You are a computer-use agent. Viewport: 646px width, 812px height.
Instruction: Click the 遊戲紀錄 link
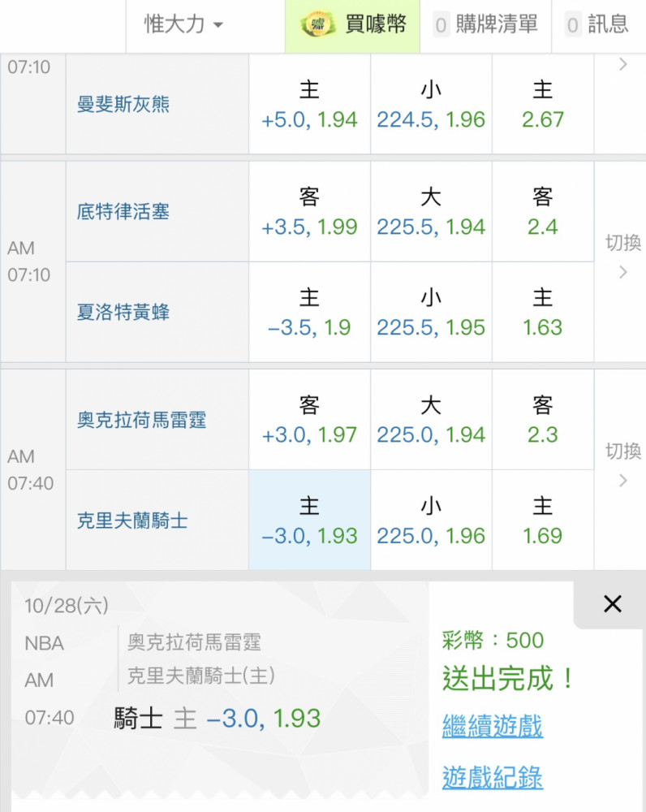click(492, 777)
